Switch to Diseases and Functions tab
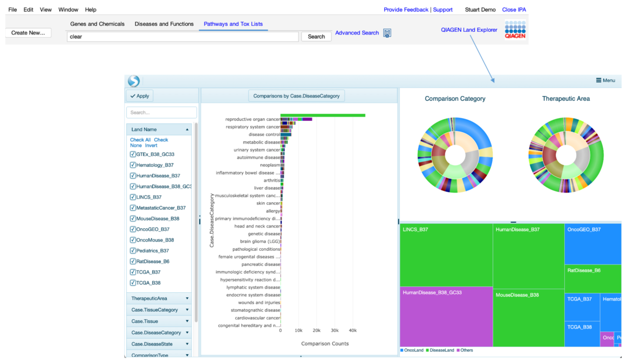This screenshot has width=634, height=364. pyautogui.click(x=164, y=24)
